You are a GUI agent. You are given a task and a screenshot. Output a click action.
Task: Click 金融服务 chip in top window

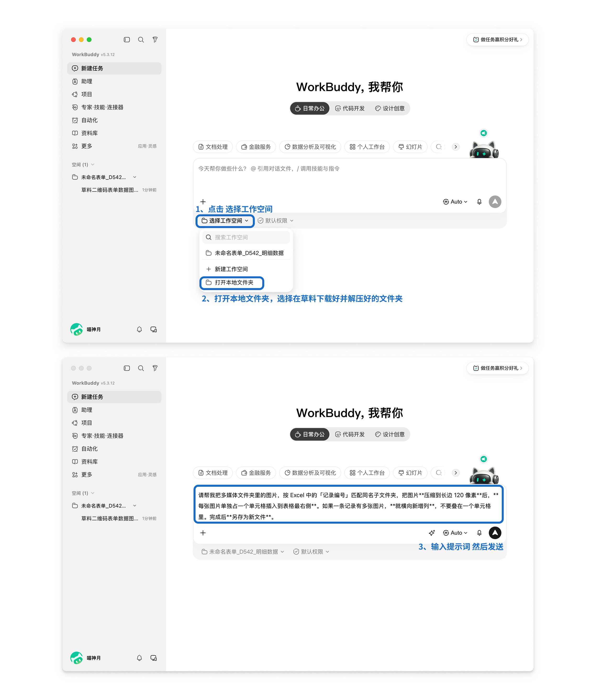coord(256,147)
